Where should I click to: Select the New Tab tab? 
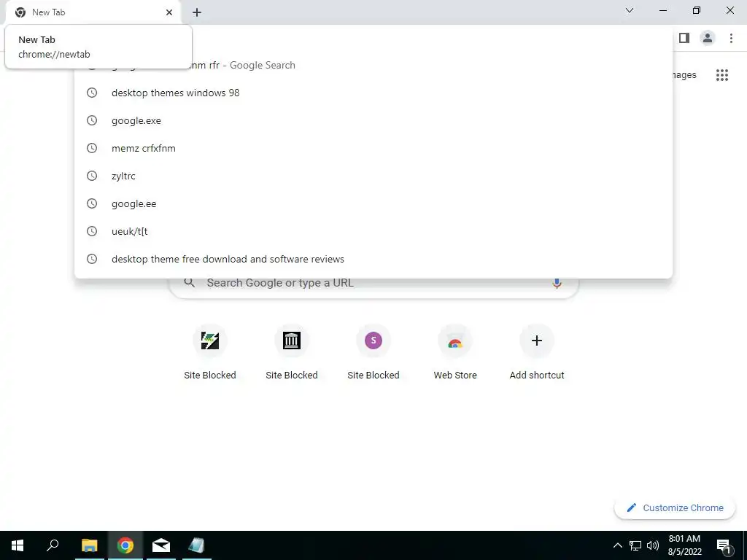coord(93,12)
